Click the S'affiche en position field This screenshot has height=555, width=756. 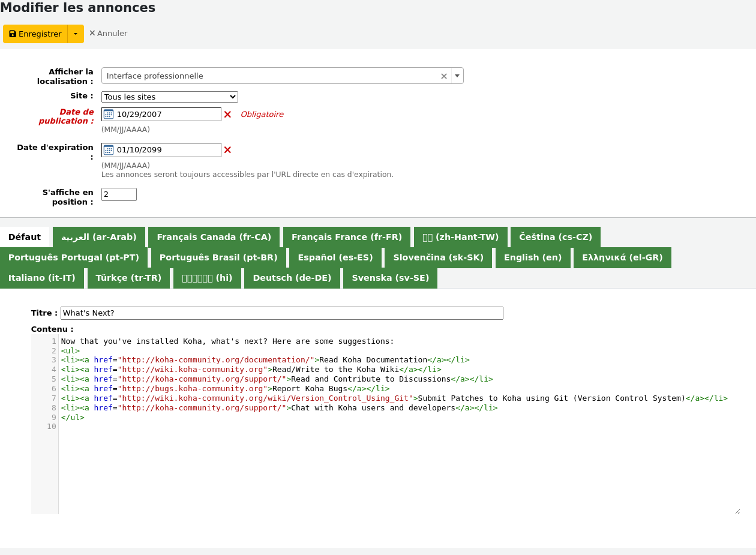tap(119, 194)
